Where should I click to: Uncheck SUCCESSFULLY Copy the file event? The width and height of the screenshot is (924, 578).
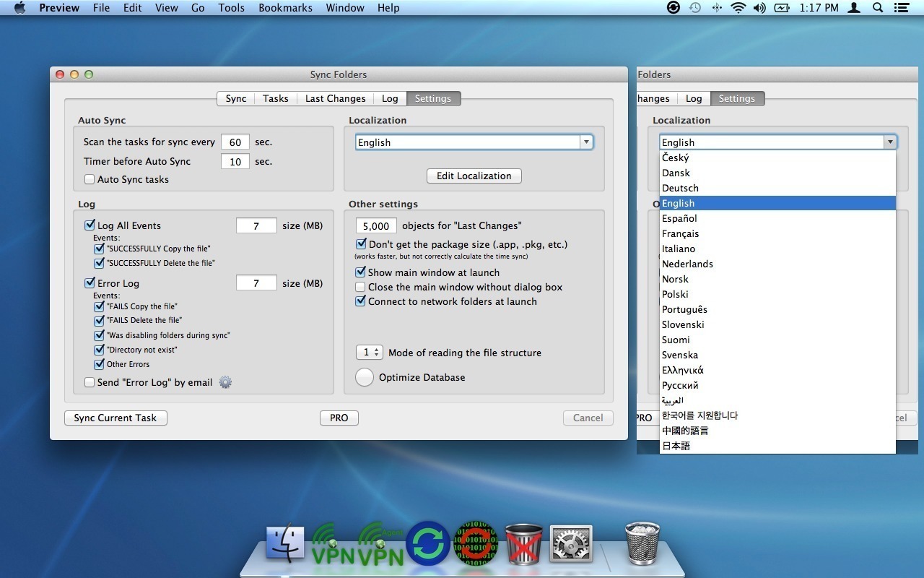(99, 248)
